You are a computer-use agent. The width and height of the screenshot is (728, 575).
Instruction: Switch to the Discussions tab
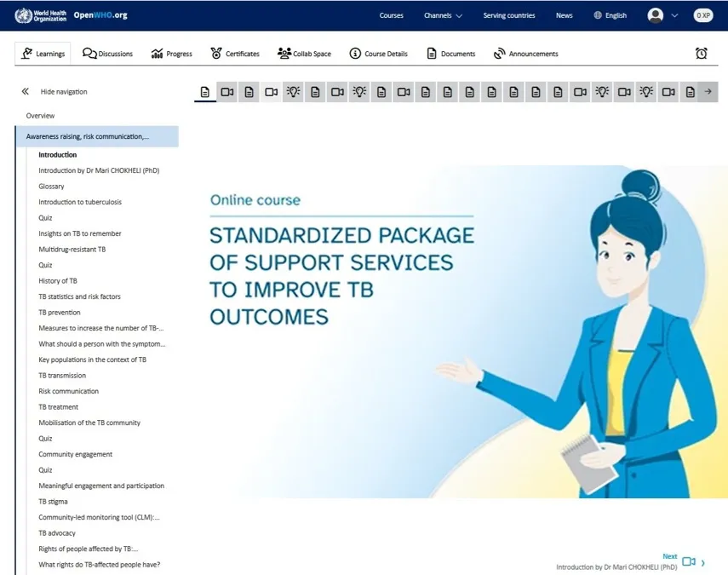coord(107,53)
